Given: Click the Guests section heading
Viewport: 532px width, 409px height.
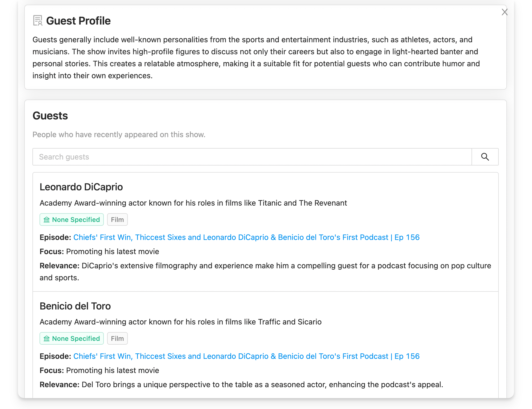Looking at the screenshot, I should click(50, 116).
